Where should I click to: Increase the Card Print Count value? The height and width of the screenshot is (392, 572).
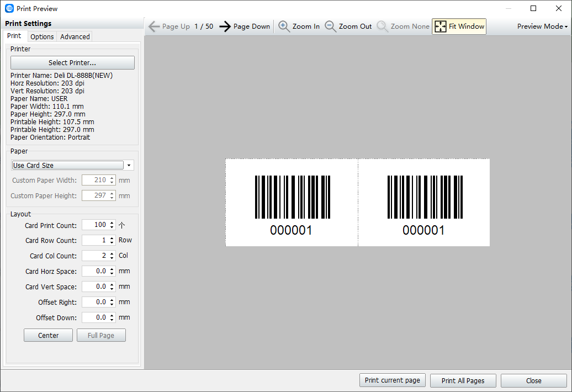[112, 223]
